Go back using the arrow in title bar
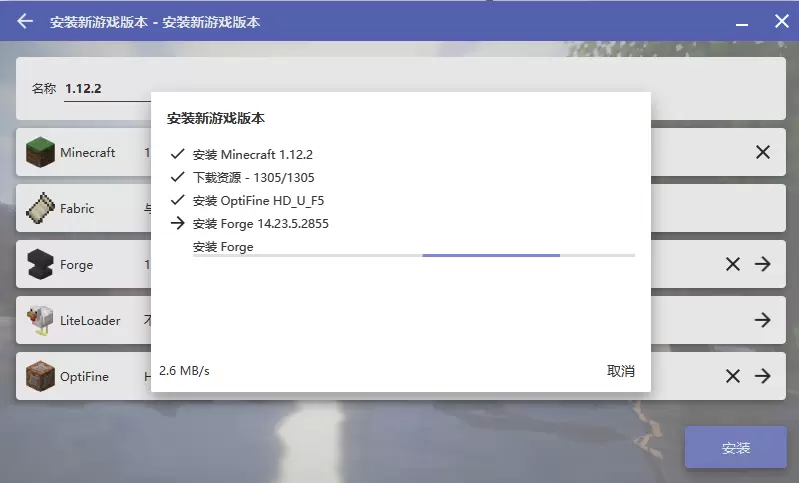The width and height of the screenshot is (799, 483). tap(24, 21)
